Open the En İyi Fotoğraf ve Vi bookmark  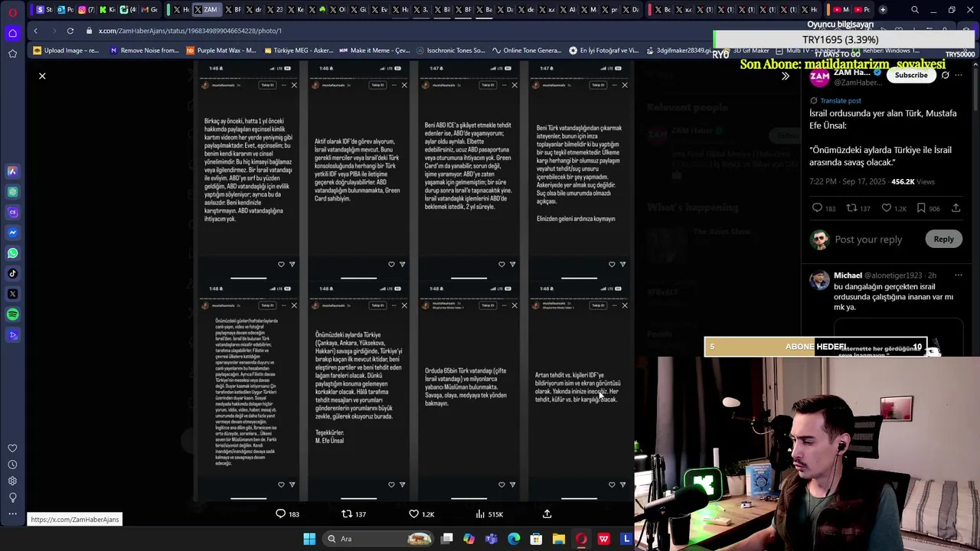(603, 51)
